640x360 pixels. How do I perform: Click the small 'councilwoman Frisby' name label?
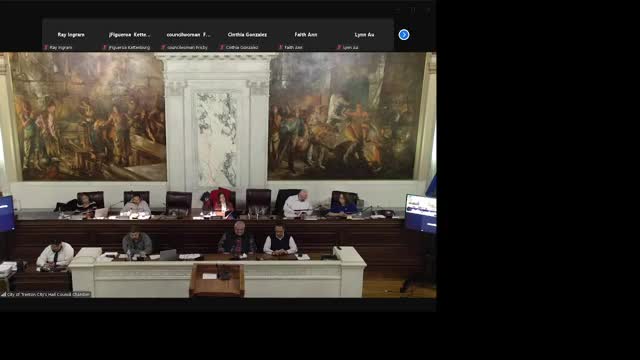pyautogui.click(x=187, y=48)
